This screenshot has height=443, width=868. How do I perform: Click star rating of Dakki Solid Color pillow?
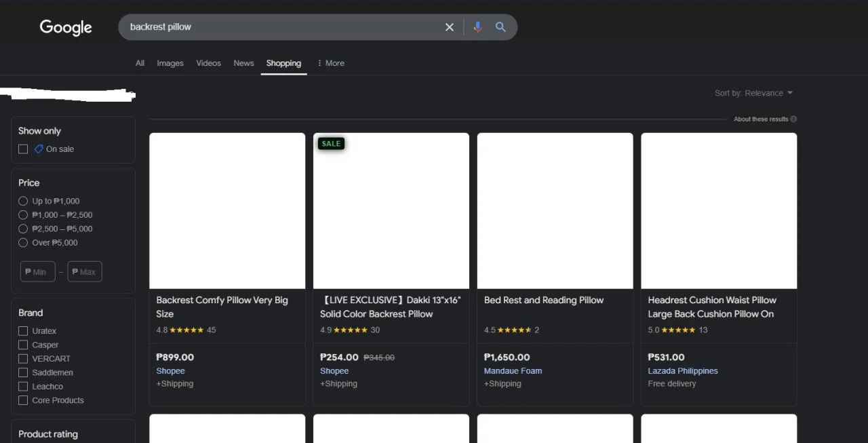tap(351, 330)
